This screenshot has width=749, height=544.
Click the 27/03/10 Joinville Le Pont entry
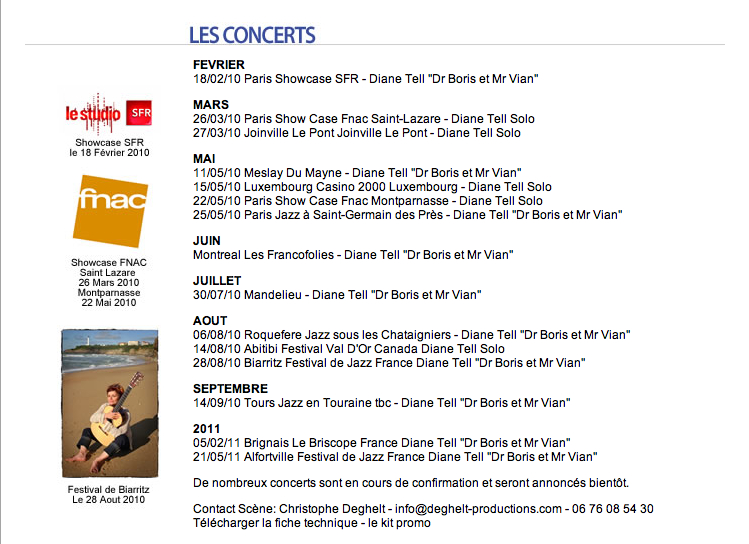356,133
